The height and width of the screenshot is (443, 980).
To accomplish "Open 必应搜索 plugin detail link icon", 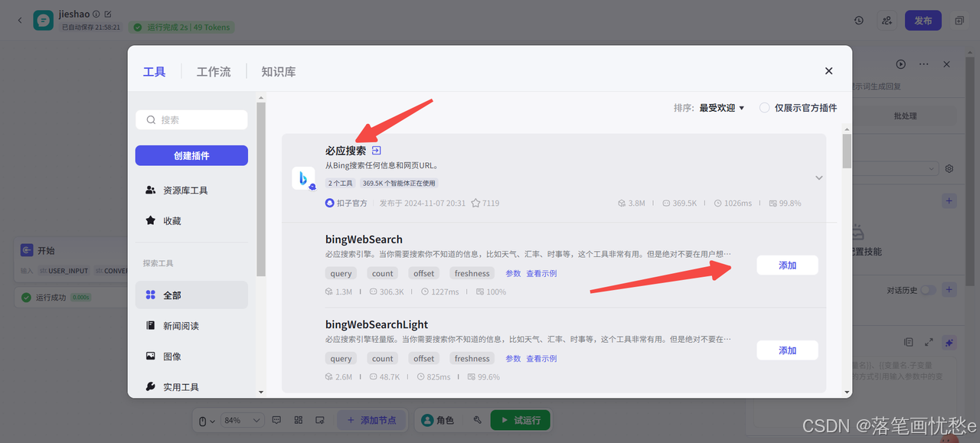I will 376,151.
